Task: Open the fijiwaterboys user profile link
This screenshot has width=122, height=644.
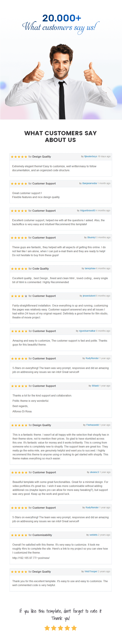Action: click(91, 156)
